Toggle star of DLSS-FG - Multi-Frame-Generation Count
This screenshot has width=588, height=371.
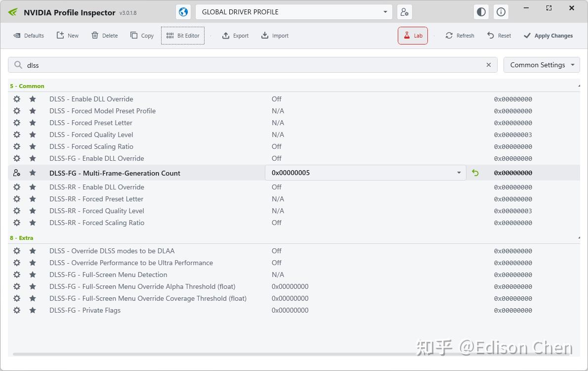(33, 173)
